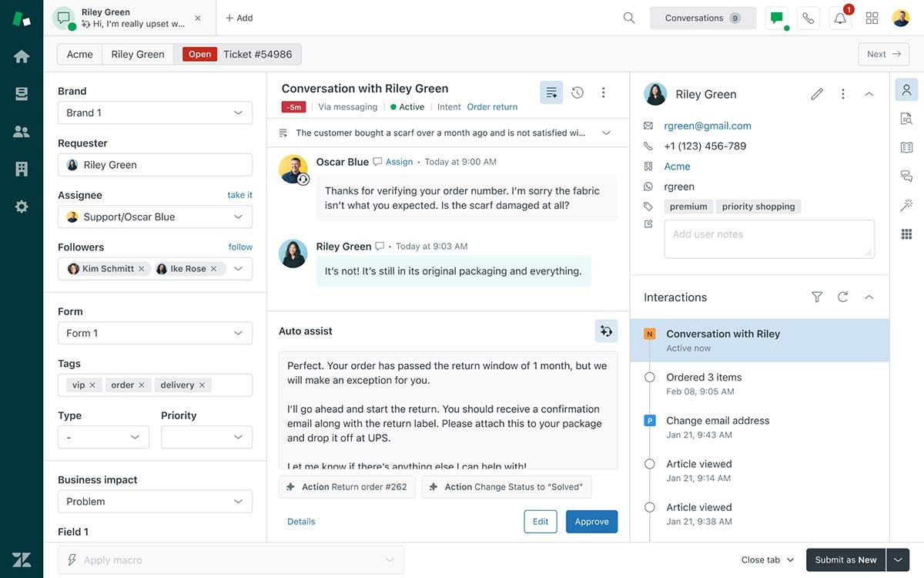
Task: Remove the vip tag
Action: point(92,385)
